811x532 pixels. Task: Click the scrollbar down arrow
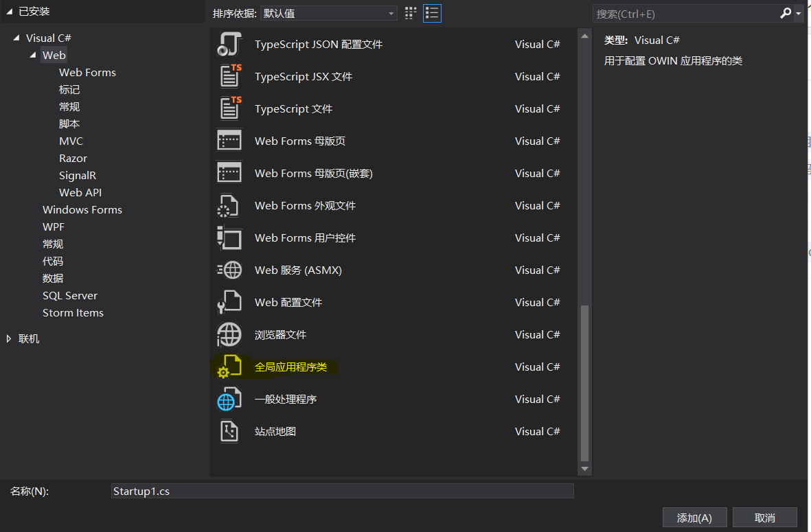(x=584, y=469)
